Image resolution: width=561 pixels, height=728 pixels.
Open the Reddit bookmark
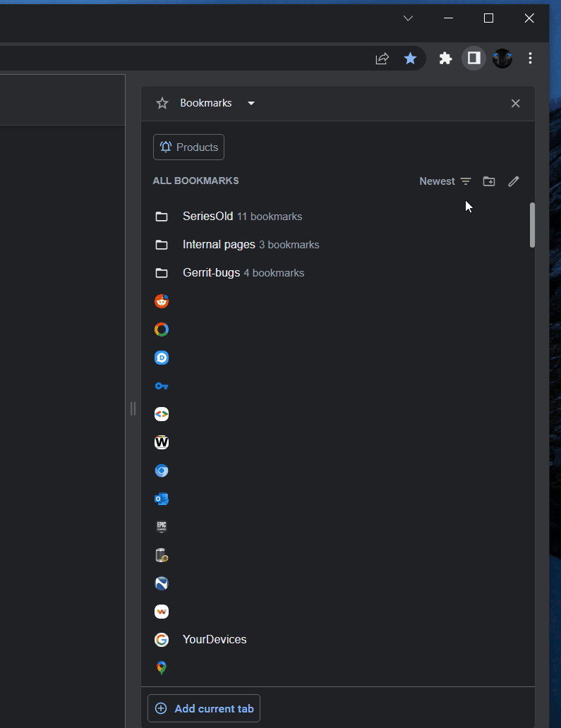pyautogui.click(x=162, y=301)
